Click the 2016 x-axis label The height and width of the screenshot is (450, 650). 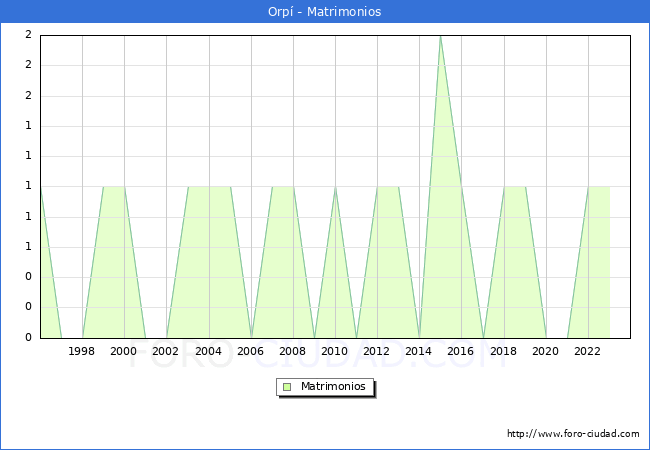click(x=461, y=351)
